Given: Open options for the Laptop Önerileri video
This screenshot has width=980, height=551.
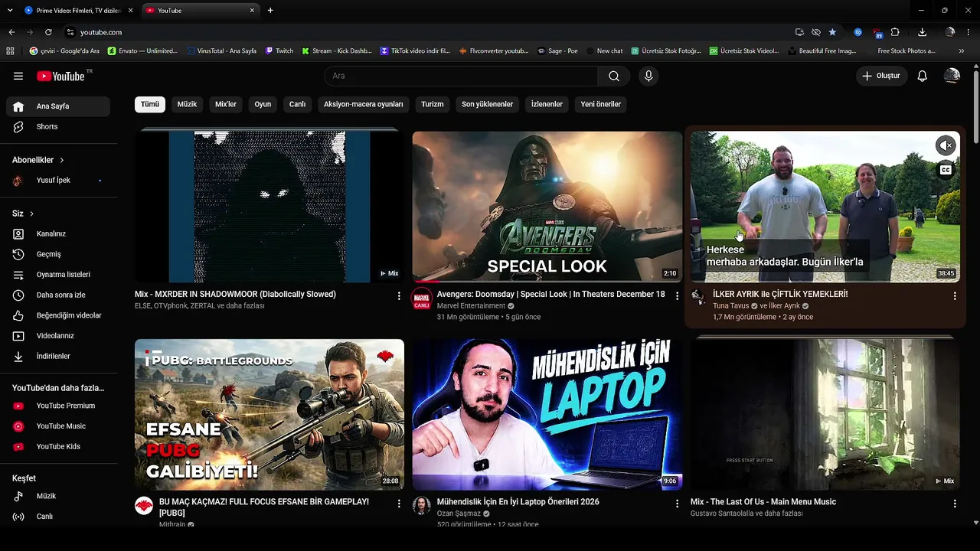Looking at the screenshot, I should coord(677,504).
